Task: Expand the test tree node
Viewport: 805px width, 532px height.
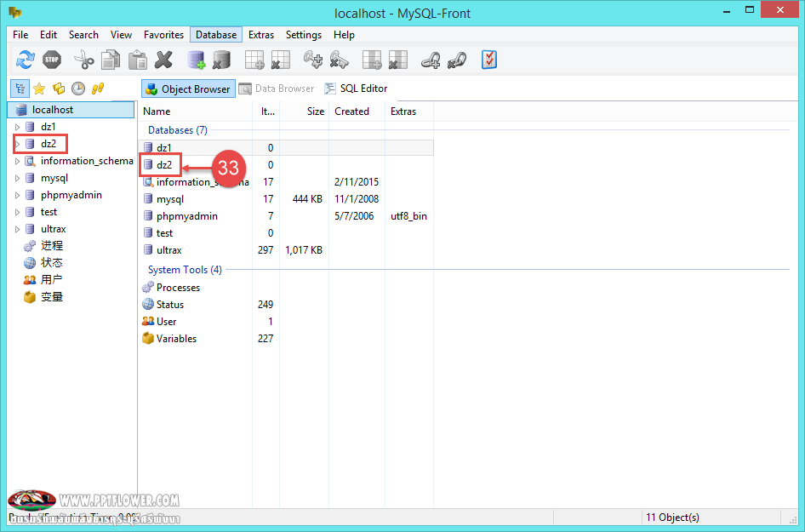Action: tap(18, 212)
